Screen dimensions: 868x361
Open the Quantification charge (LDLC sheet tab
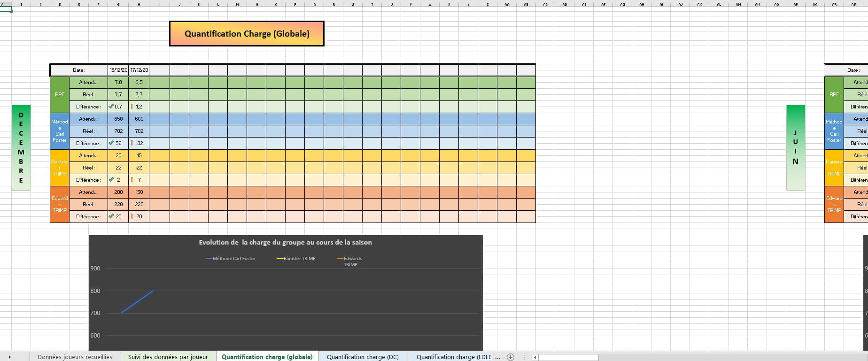coord(454,357)
